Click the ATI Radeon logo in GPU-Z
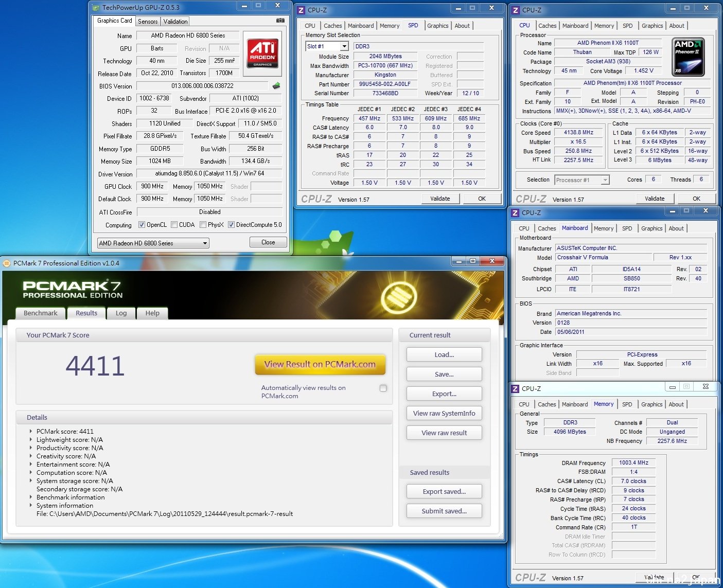723x588 pixels. click(x=263, y=53)
